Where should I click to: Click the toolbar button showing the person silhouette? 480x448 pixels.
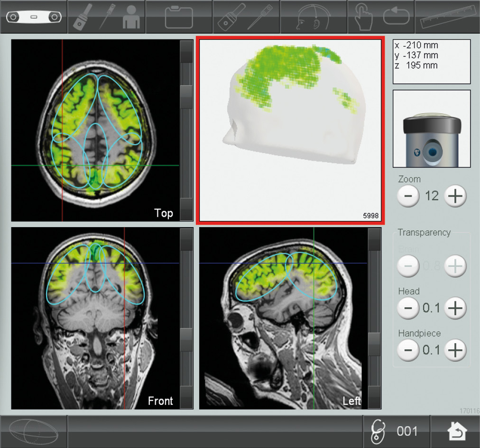click(x=131, y=17)
